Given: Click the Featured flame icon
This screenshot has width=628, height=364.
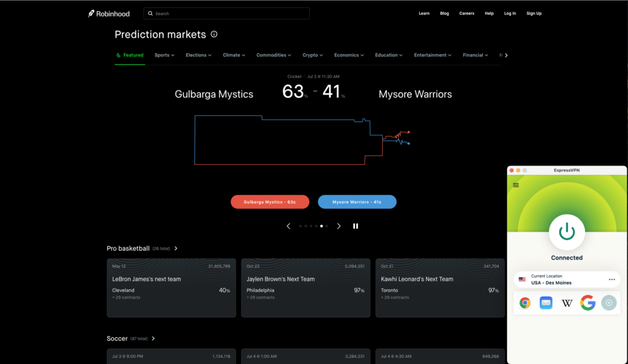Looking at the screenshot, I should [x=118, y=55].
